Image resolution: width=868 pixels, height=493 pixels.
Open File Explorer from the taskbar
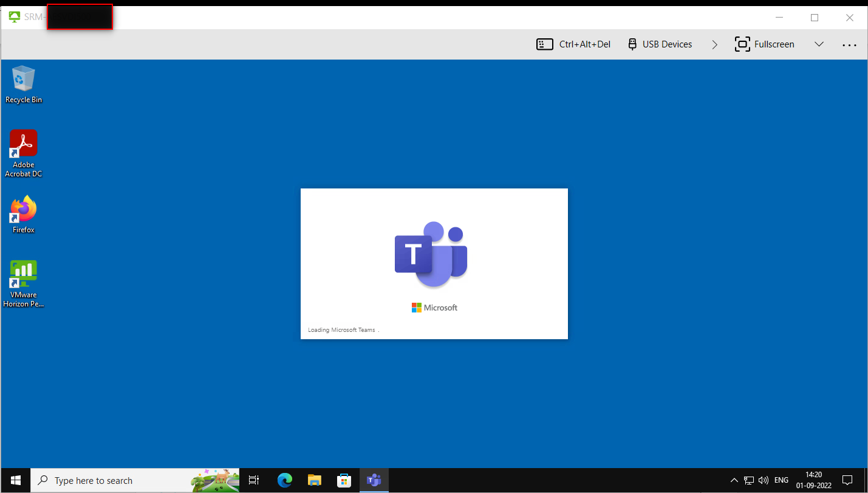click(314, 480)
